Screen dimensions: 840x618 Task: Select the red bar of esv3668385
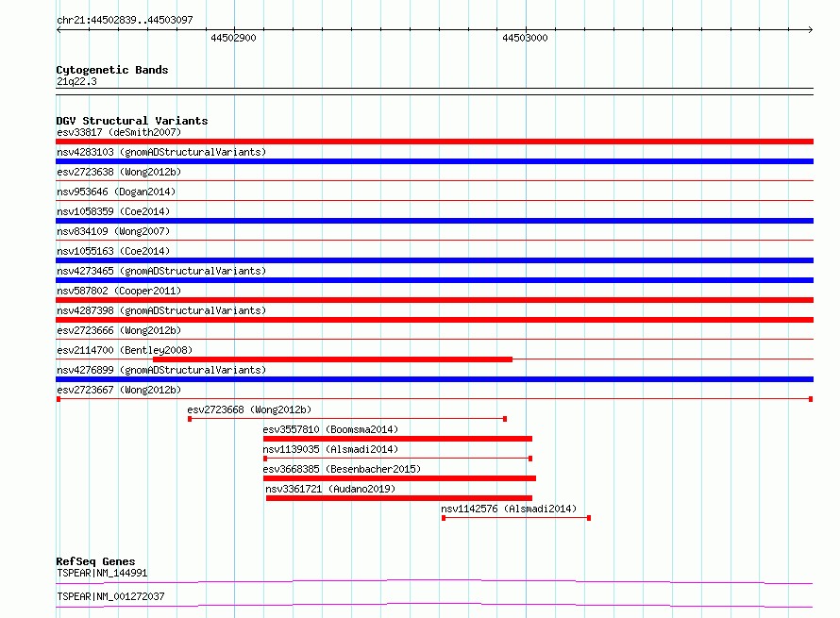tap(399, 478)
